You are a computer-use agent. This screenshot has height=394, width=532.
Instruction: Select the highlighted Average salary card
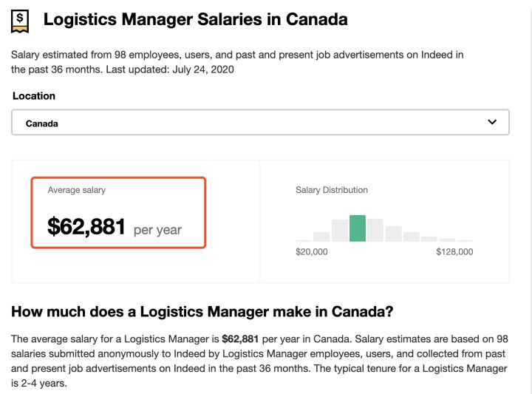tap(118, 212)
